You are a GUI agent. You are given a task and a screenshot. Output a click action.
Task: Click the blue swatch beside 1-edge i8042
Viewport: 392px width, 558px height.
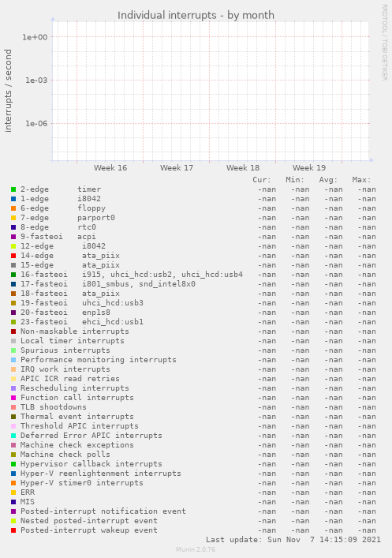pos(13,199)
